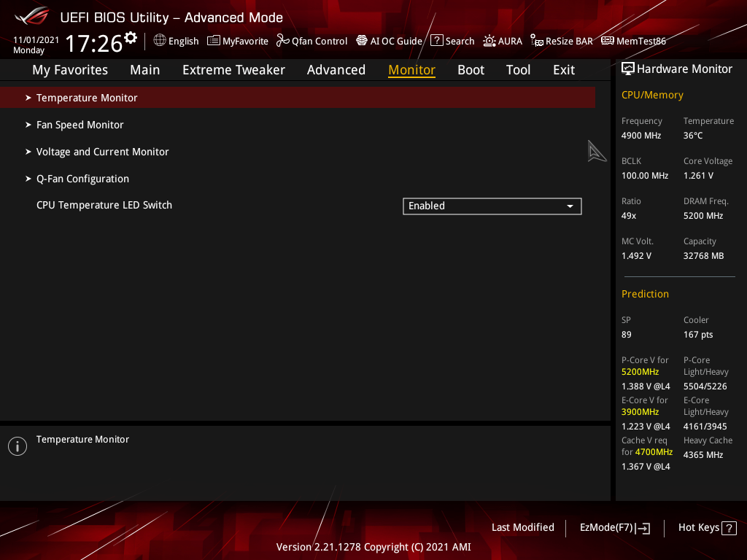
Task: Click the yellow 4700MHz cache value
Action: click(654, 452)
